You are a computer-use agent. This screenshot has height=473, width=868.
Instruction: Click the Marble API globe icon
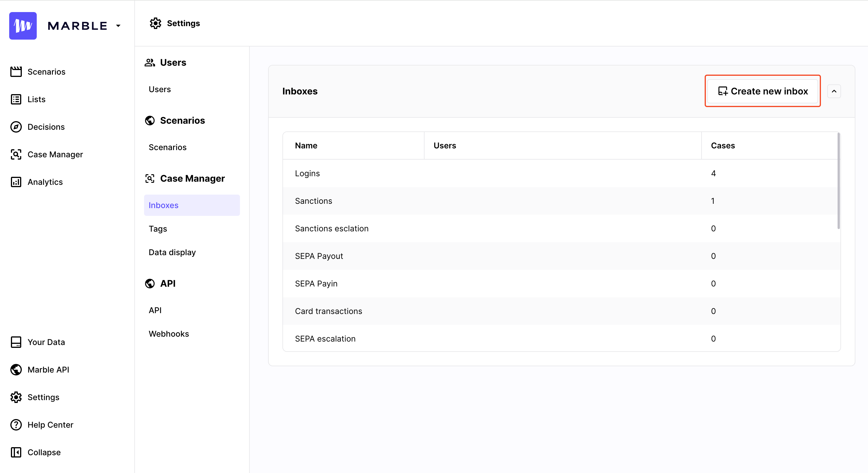(x=16, y=370)
